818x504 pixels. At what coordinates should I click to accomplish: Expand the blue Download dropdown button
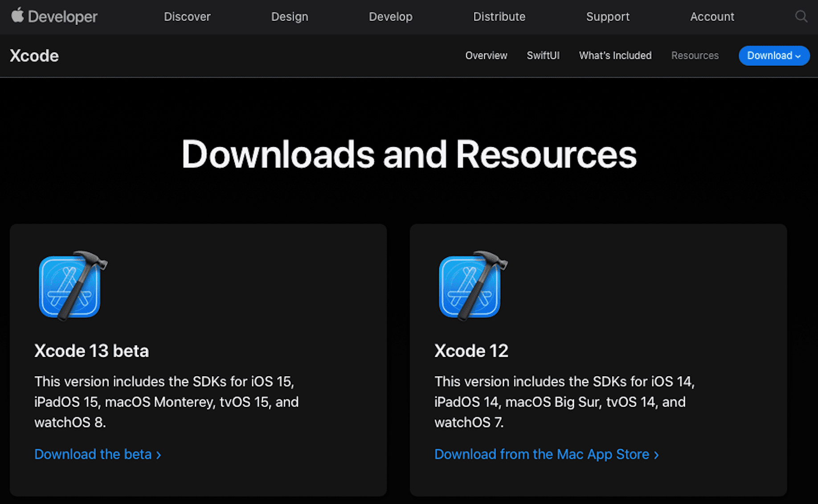click(x=774, y=56)
